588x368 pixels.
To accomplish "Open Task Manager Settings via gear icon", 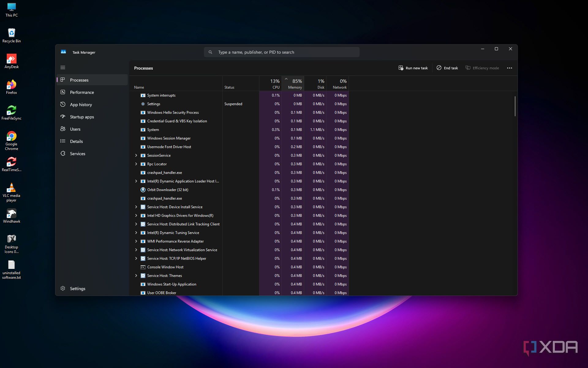I will (x=63, y=288).
